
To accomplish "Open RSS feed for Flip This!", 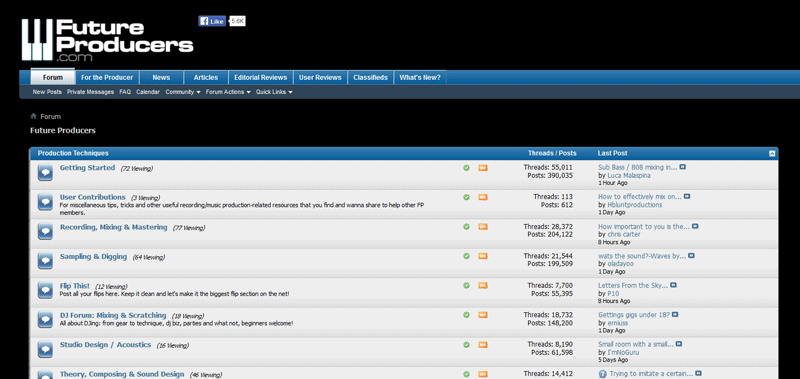I will (x=483, y=286).
